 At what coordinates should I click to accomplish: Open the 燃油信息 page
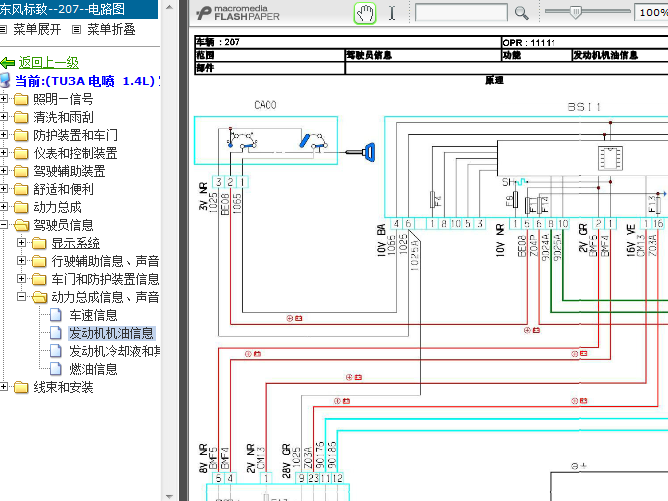[93, 369]
